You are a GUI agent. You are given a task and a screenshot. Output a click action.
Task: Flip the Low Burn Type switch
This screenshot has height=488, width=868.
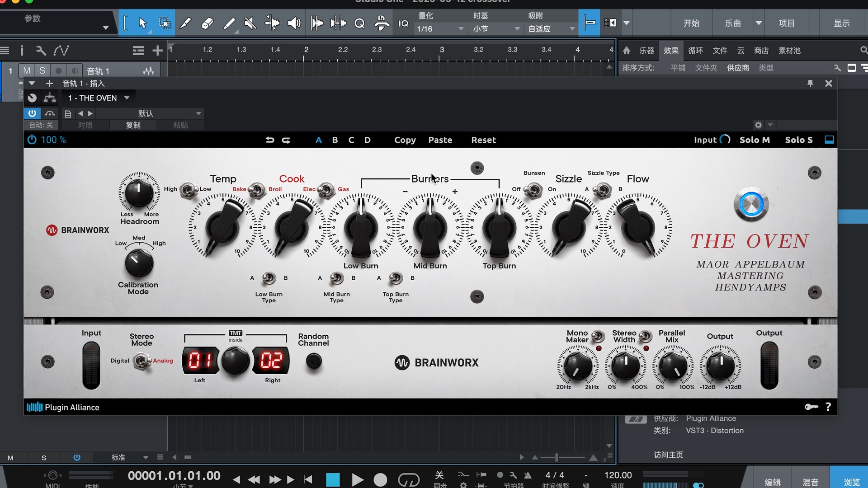click(269, 278)
